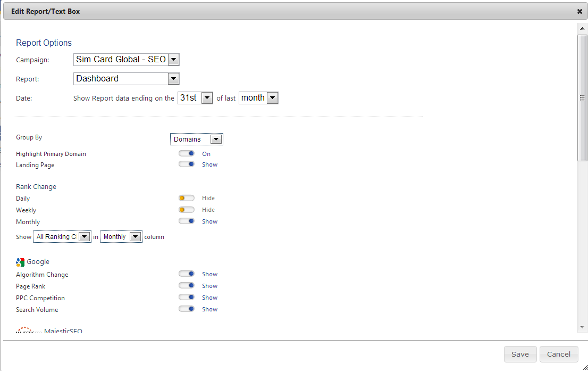Click the Search Volume label
Screen dimensions: 588x371
[x=37, y=310]
